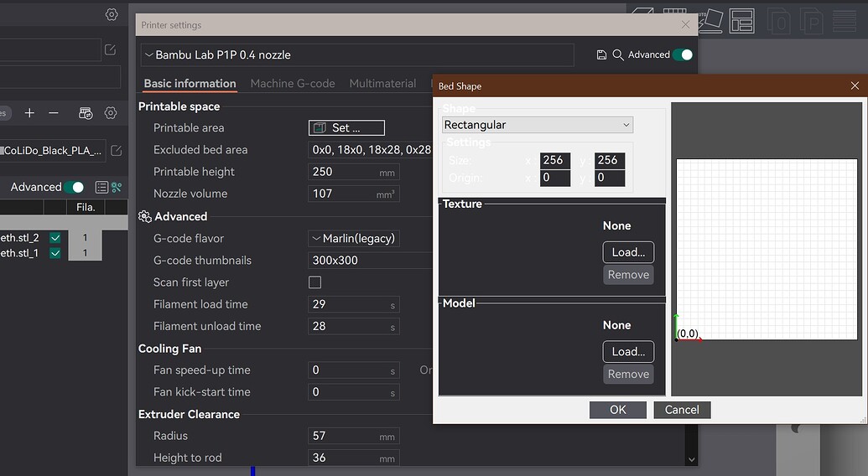The height and width of the screenshot is (476, 868).
Task: Click the Filament load time field
Action: [353, 304]
